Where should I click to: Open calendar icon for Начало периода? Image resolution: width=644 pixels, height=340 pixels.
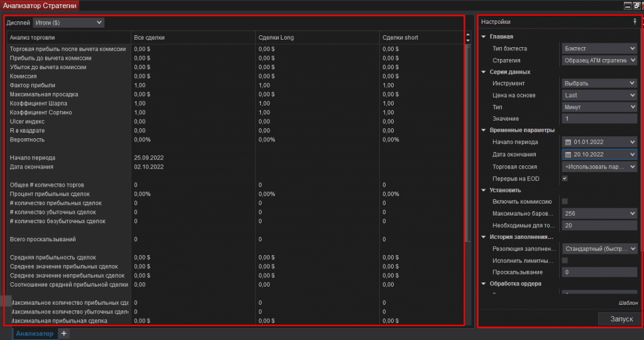(x=568, y=142)
